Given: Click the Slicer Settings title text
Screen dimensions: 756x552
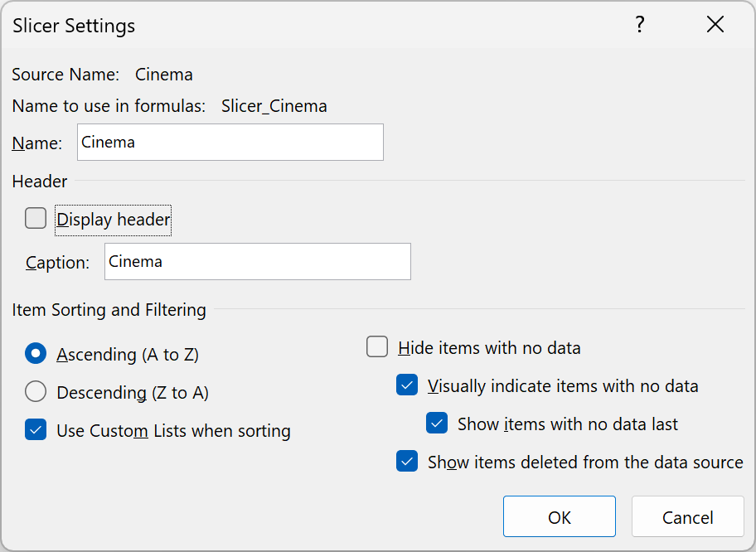Looking at the screenshot, I should [74, 26].
